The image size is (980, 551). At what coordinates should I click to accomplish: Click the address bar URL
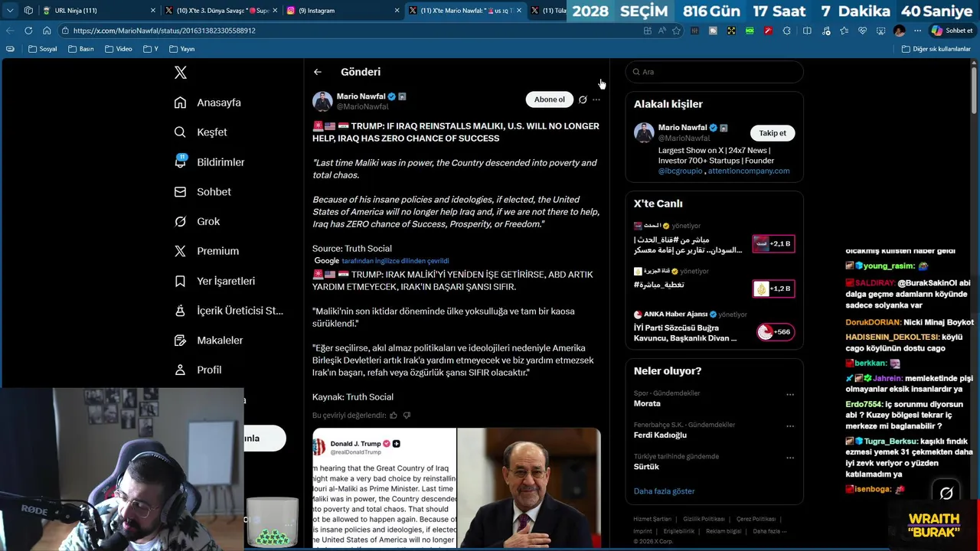(165, 31)
